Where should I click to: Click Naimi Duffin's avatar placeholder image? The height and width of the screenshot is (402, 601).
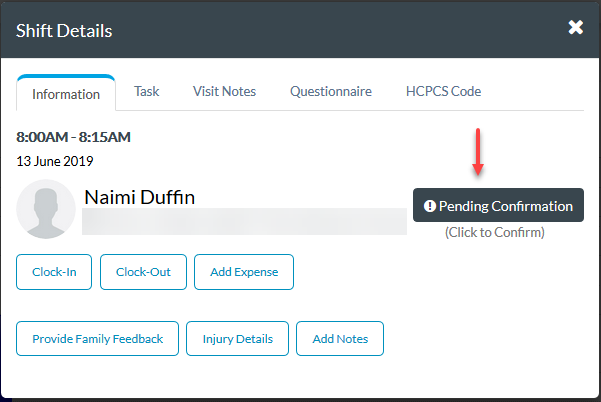[46, 209]
